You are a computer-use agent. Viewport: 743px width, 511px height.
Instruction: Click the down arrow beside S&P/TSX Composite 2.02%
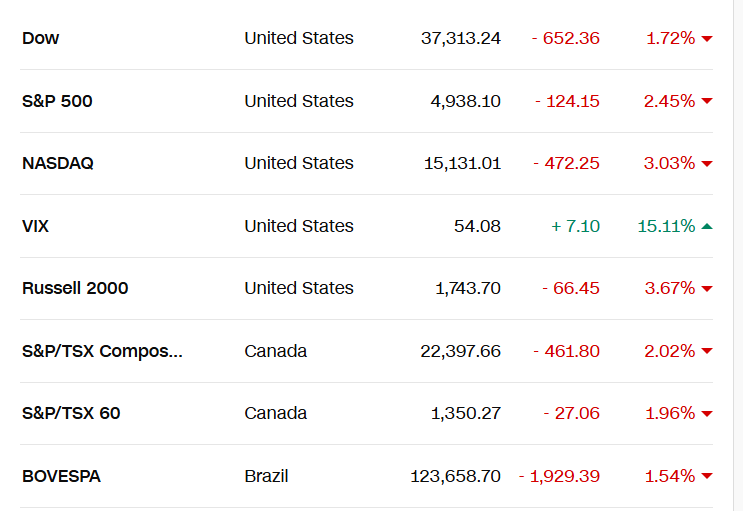[707, 351]
